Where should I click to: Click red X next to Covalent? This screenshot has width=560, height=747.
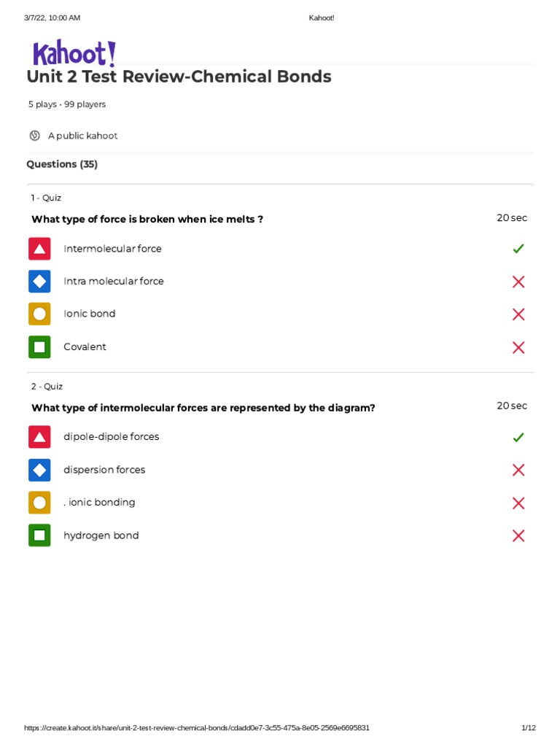(518, 347)
